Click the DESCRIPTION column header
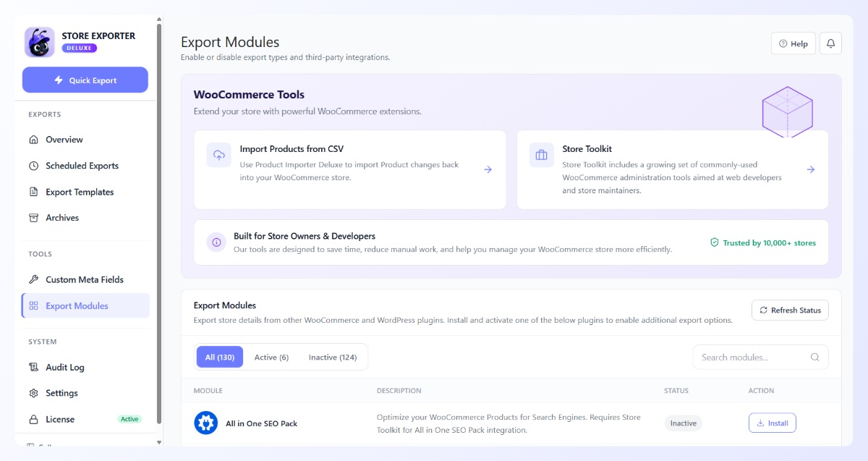The image size is (868, 461). tap(399, 391)
